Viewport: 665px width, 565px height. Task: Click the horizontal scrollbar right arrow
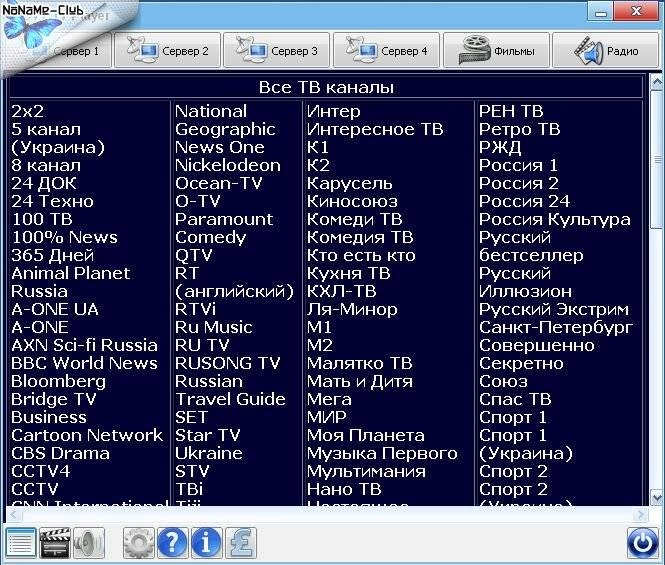[640, 515]
